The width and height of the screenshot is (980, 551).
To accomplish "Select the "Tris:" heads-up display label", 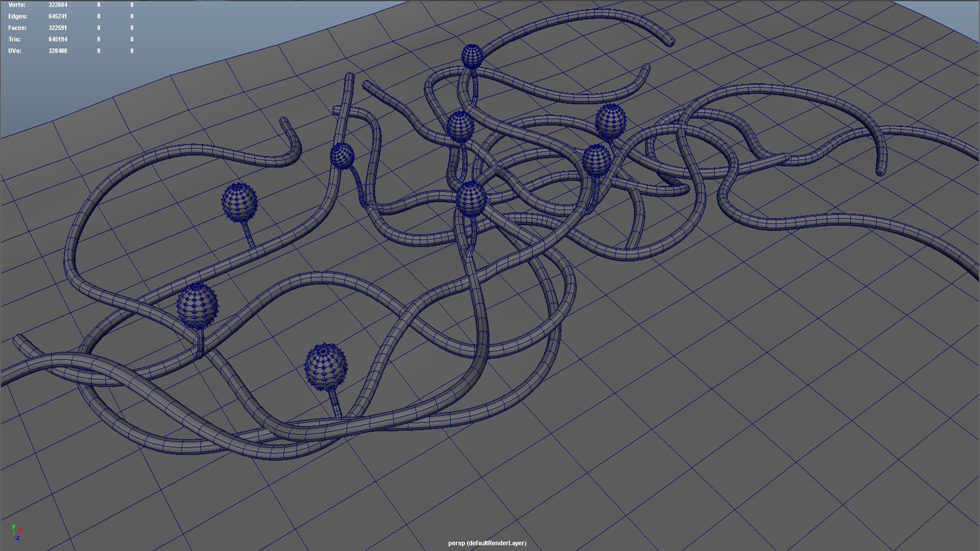I will point(14,39).
